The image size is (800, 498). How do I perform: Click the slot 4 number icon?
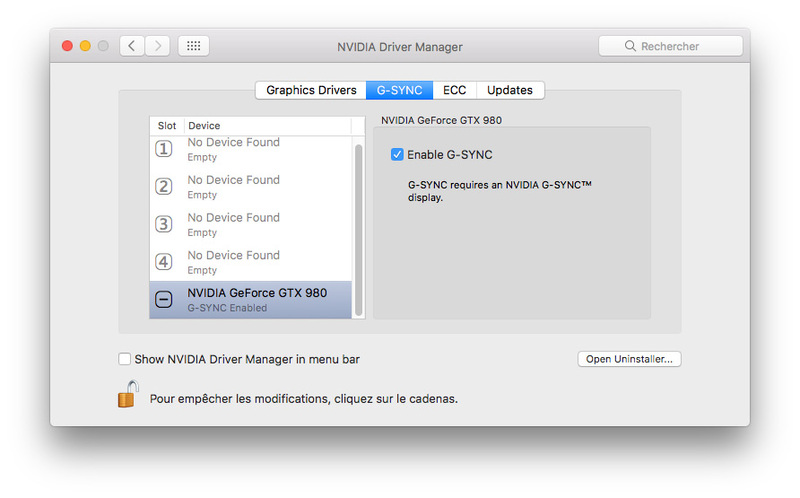click(164, 262)
